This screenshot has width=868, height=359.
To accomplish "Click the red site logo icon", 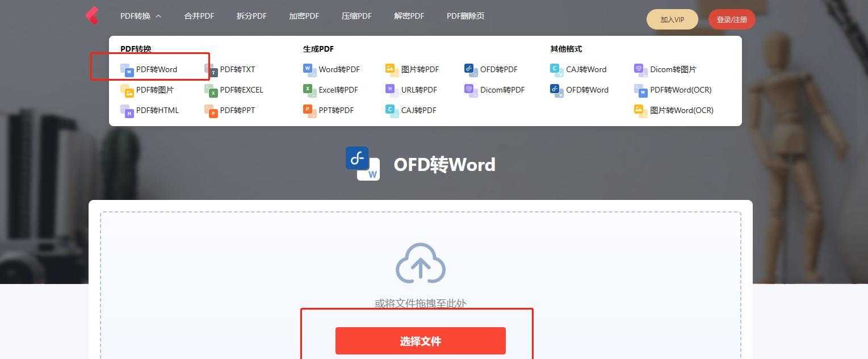I will point(92,16).
